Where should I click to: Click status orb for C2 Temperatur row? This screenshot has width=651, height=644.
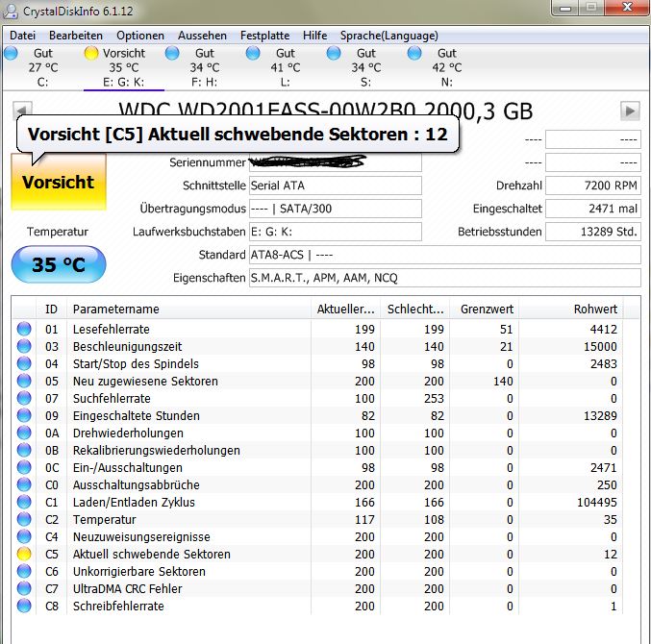tap(24, 519)
